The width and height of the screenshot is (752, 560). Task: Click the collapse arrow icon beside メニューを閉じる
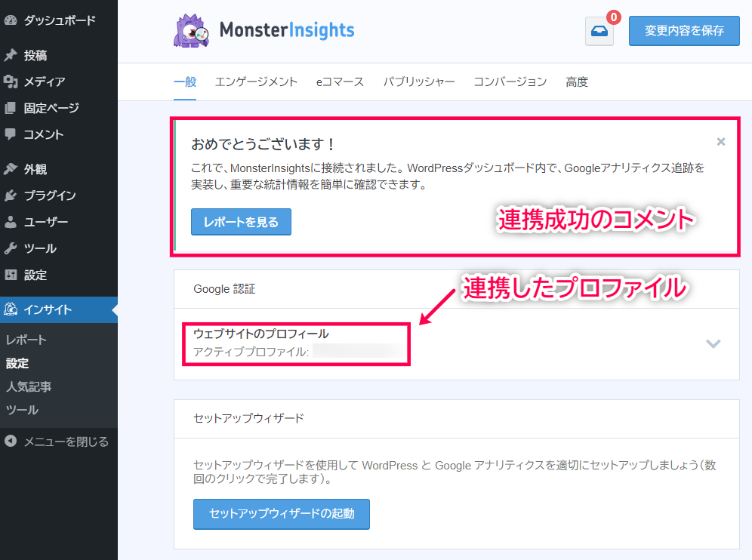coord(11,441)
